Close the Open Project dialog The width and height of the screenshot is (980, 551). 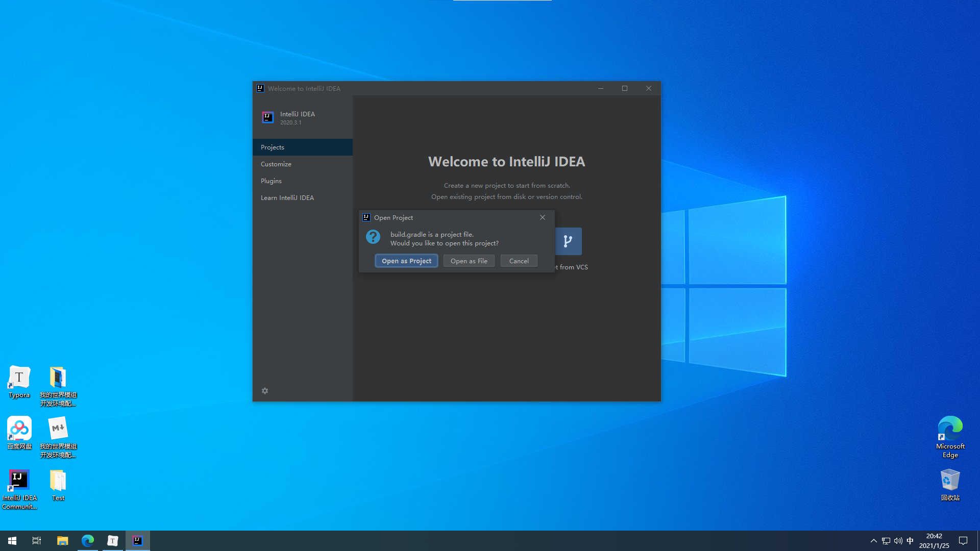[x=543, y=218]
